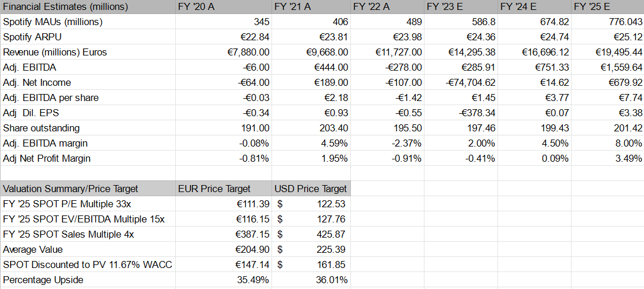Click the 36.01% percentage upside cell
This screenshot has height=289, width=644.
[311, 280]
